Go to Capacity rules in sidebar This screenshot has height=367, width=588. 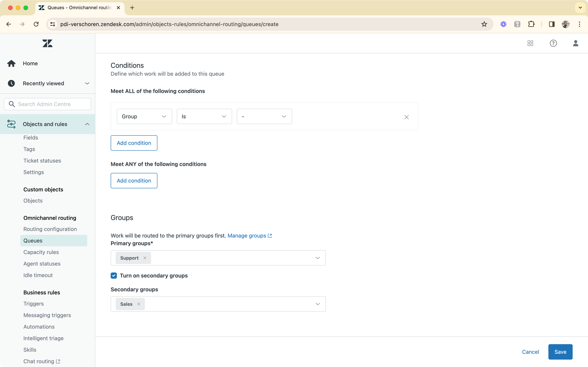coord(41,252)
